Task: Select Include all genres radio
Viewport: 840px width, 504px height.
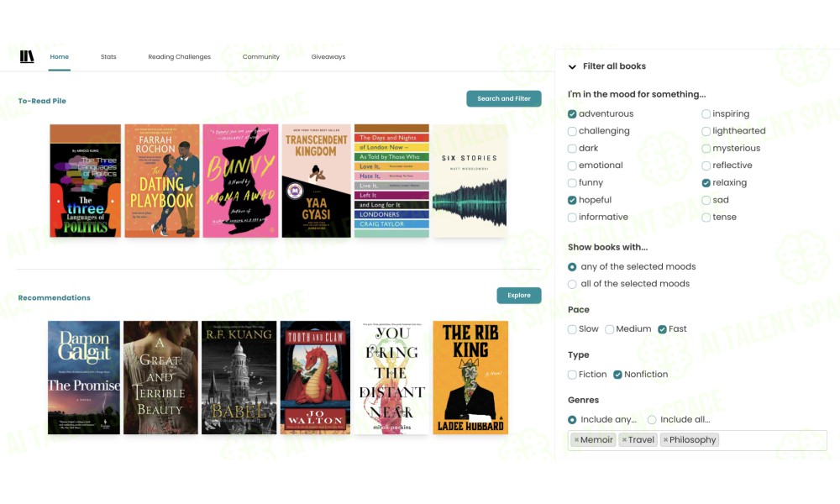Action: coord(652,420)
